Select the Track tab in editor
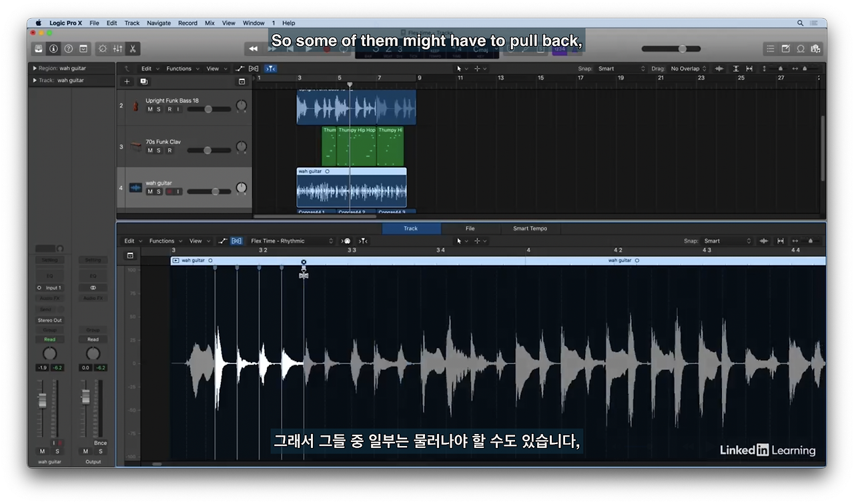854x504 pixels. pyautogui.click(x=411, y=228)
